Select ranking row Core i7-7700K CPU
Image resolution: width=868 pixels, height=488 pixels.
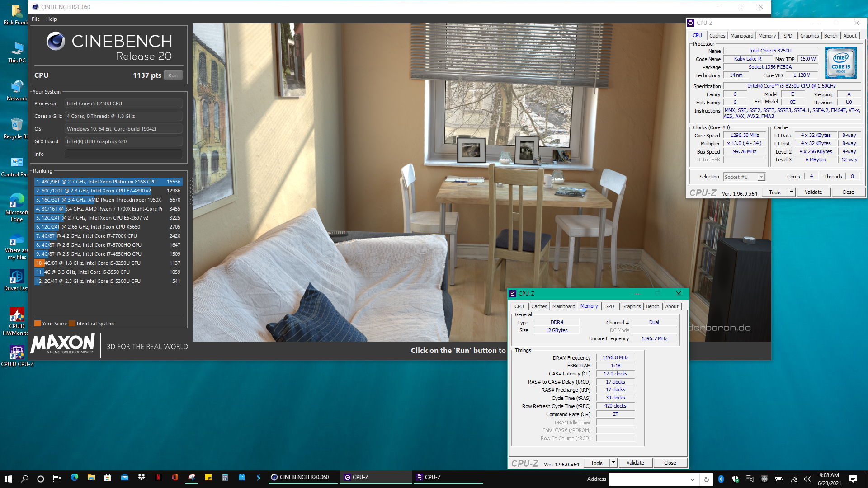pyautogui.click(x=108, y=236)
